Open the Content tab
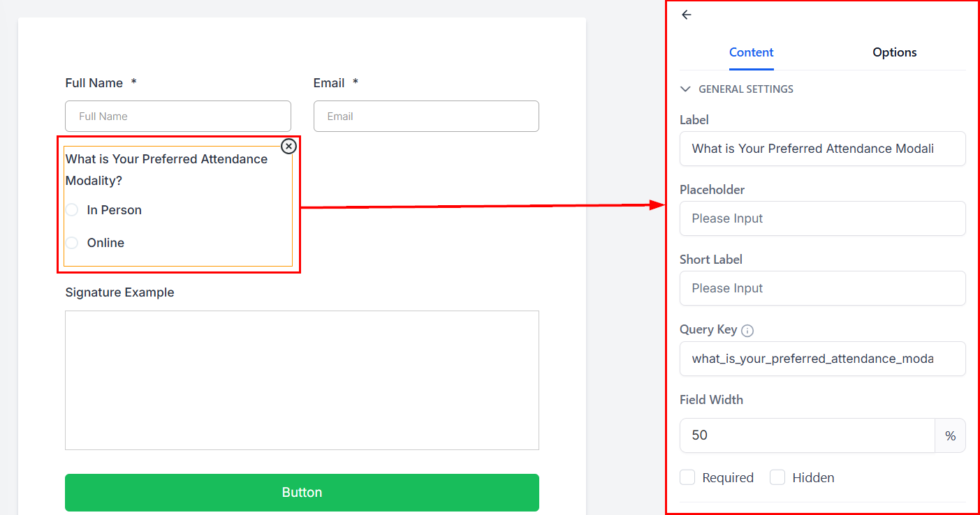Image resolution: width=980 pixels, height=515 pixels. click(x=751, y=52)
